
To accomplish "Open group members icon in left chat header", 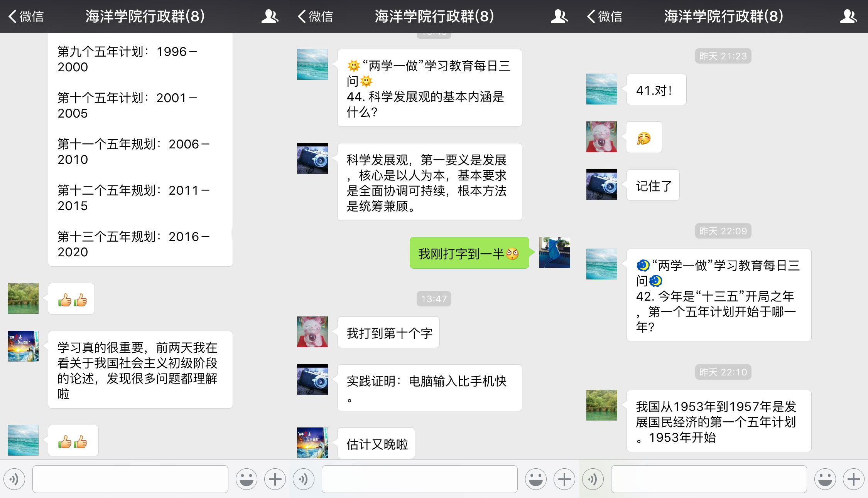I will point(269,16).
